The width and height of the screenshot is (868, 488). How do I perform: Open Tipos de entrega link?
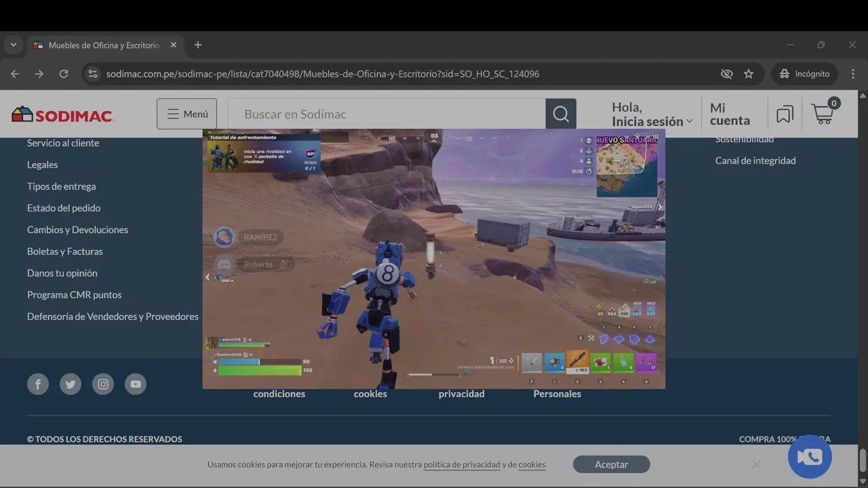click(x=62, y=186)
